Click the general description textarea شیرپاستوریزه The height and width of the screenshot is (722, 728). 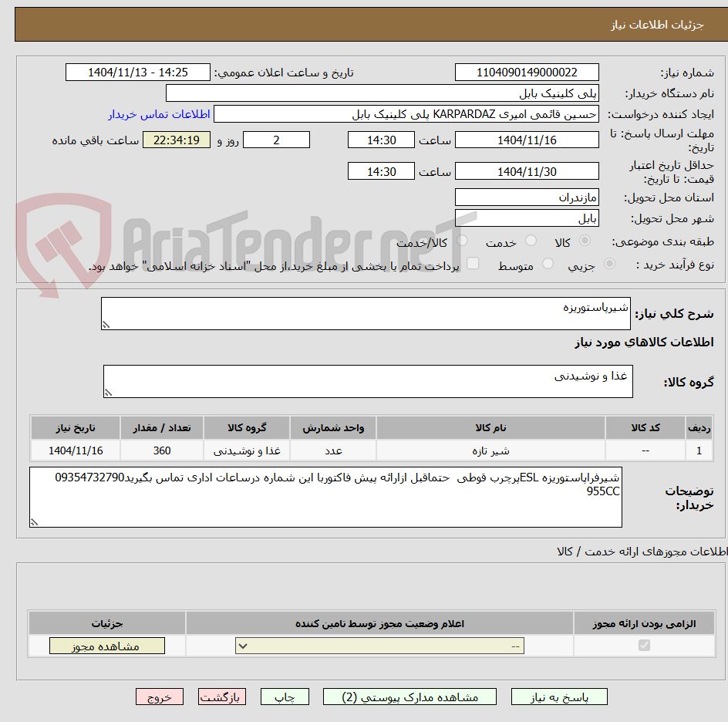point(366,314)
